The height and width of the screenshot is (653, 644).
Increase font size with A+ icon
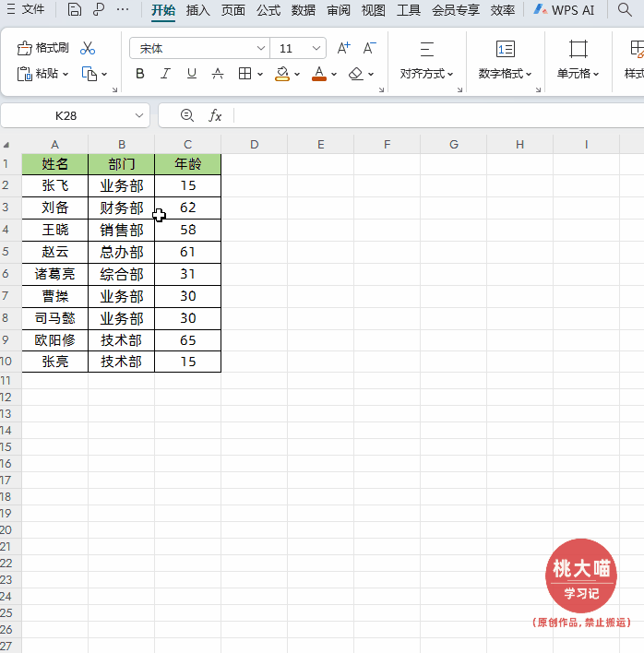point(343,48)
